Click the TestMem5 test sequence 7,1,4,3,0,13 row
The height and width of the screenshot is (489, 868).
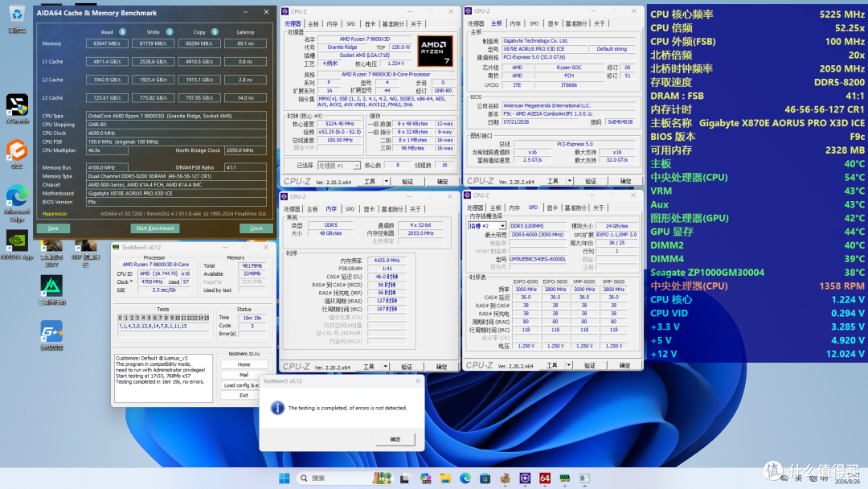(162, 327)
